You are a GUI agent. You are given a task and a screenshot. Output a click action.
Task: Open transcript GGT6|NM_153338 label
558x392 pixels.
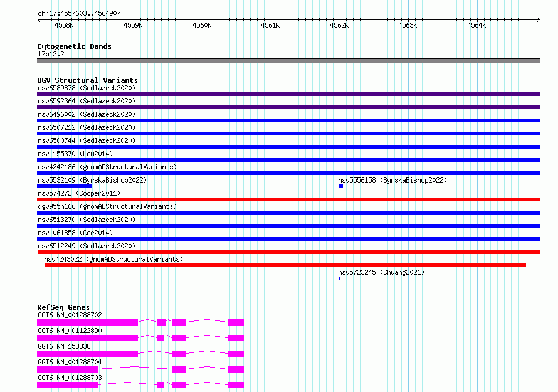[x=64, y=346]
